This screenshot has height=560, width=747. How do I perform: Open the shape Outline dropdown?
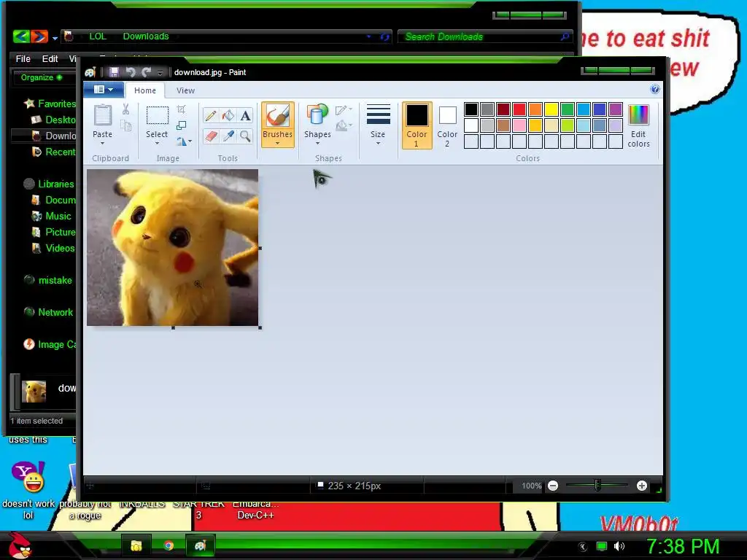pyautogui.click(x=344, y=111)
